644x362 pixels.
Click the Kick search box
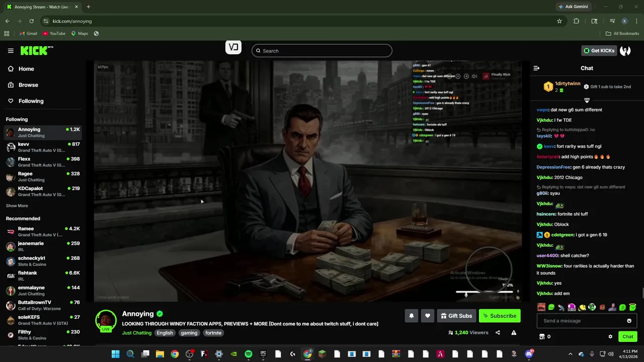(322, 51)
